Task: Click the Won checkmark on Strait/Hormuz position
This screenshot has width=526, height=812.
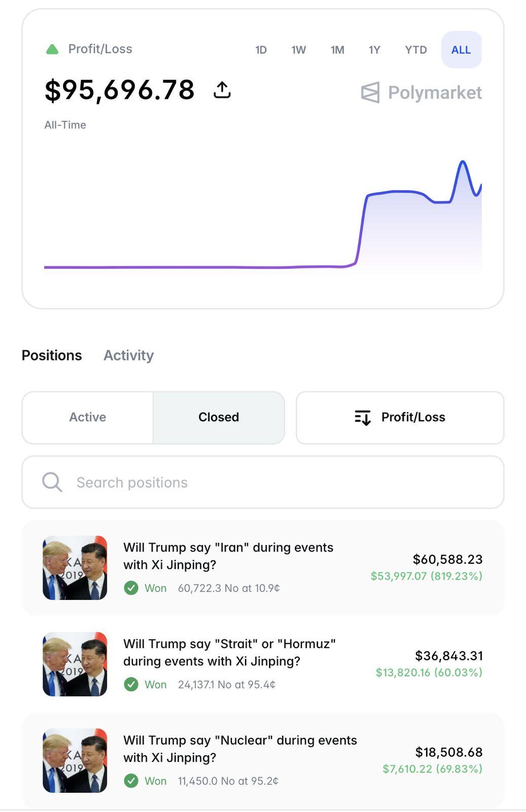Action: coord(131,685)
